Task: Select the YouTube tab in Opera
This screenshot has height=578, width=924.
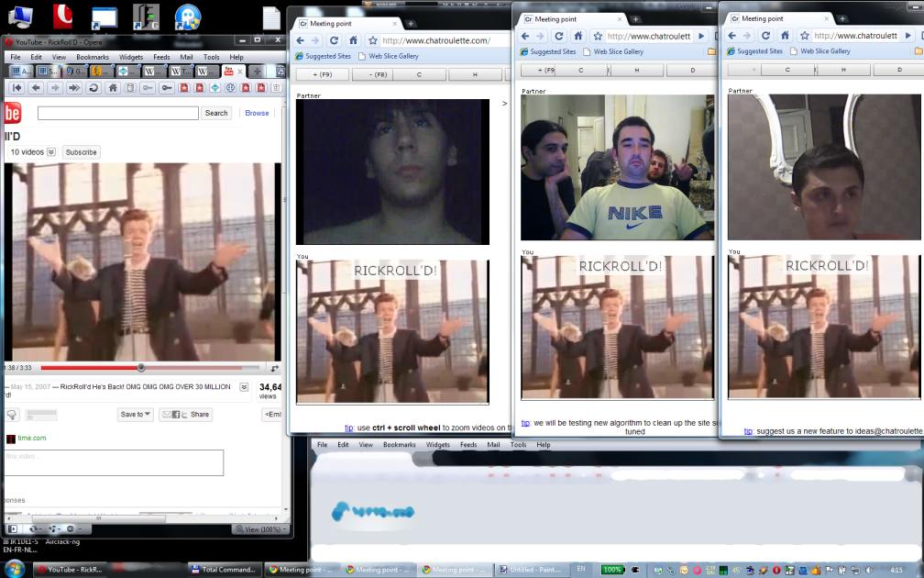Action: 234,72
